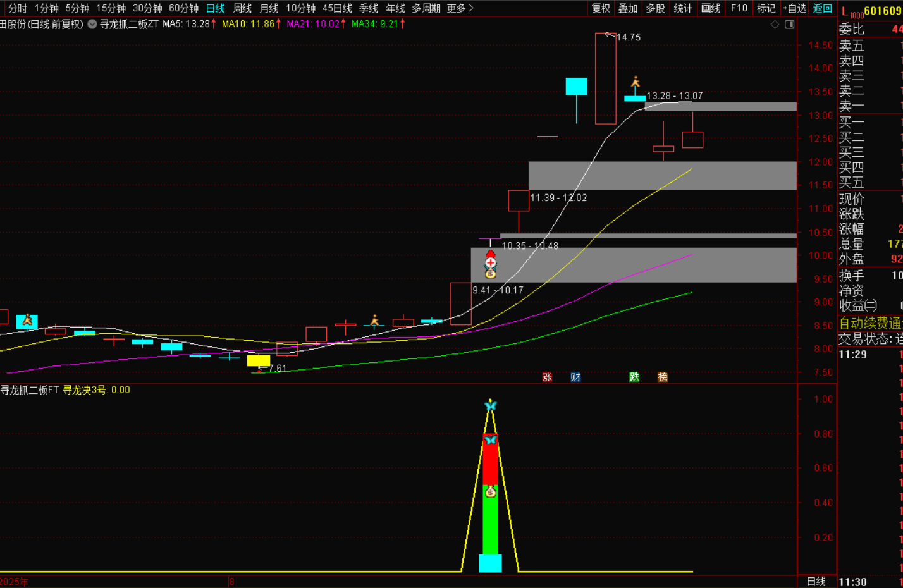Select the 60分钟 period tab
Screen dimensions: 903x588
click(183, 8)
